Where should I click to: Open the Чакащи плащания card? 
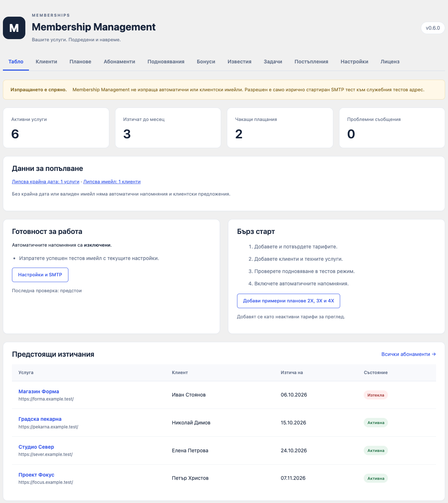click(x=280, y=128)
